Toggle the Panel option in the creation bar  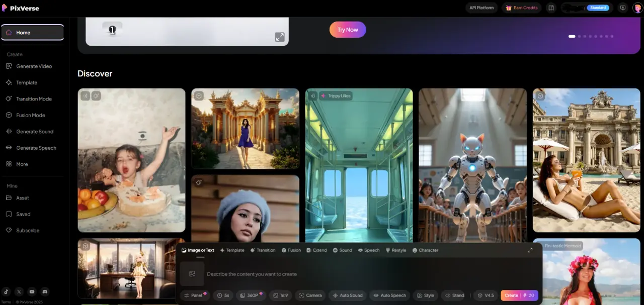(195, 295)
